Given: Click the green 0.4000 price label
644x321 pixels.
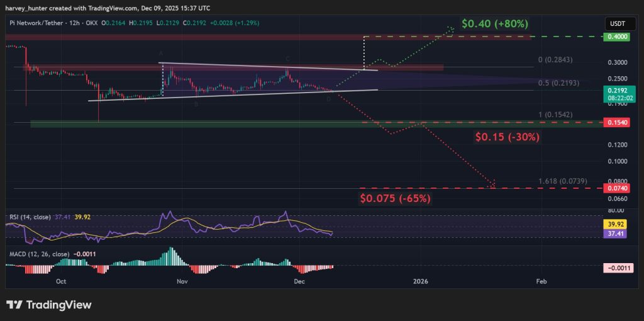Looking at the screenshot, I should pyautogui.click(x=616, y=38).
